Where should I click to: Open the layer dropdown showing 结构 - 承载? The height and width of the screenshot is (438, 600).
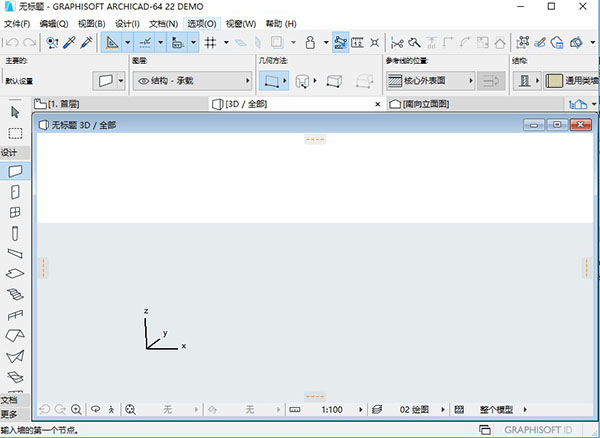pos(190,80)
